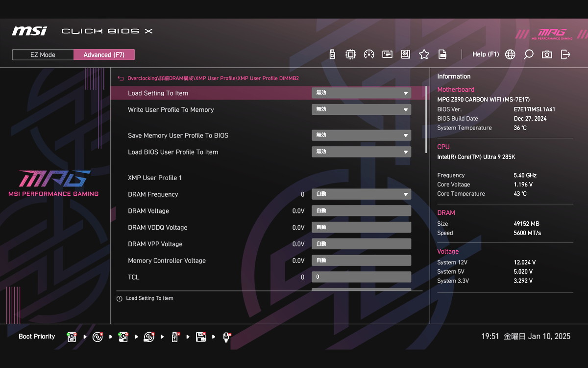This screenshot has width=588, height=368.
Task: Click the DRAM VDDQ Voltage input field
Action: pos(362,228)
